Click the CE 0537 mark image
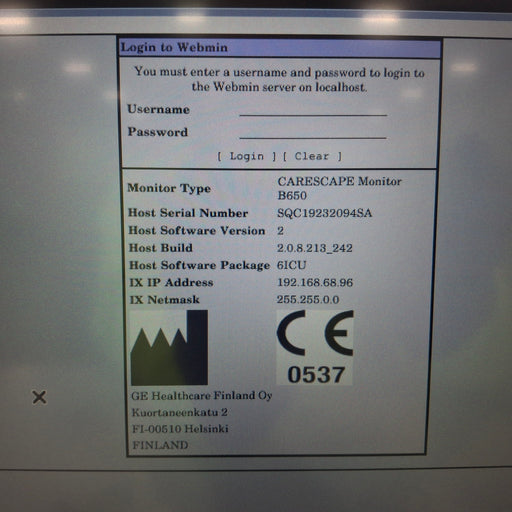Image resolution: width=512 pixels, height=512 pixels. pos(315,347)
